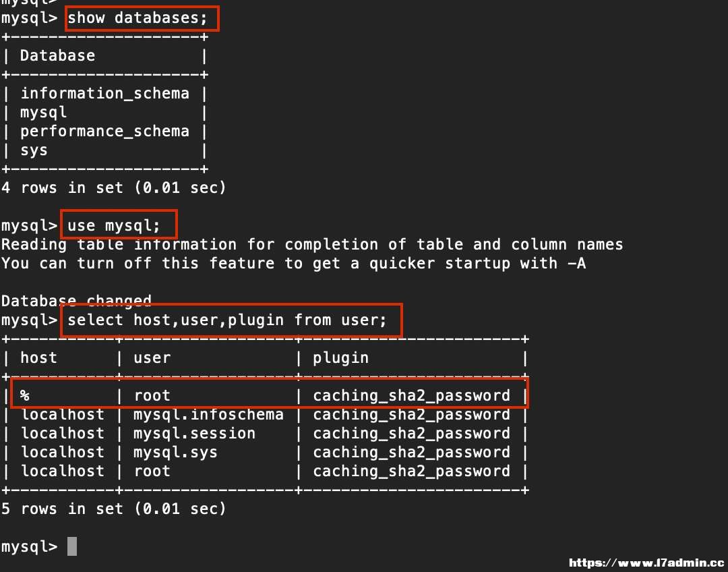
Task: Click the host column header
Action: pos(38,357)
